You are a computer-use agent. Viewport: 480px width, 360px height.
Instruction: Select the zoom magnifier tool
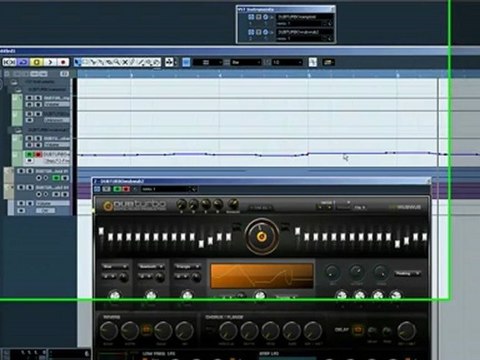click(117, 62)
